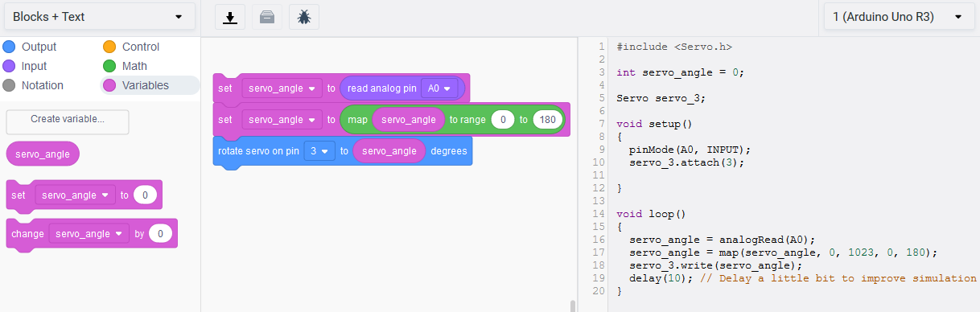Image resolution: width=980 pixels, height=312 pixels.
Task: Click the servo_3.attach(3); code line
Action: 687,162
